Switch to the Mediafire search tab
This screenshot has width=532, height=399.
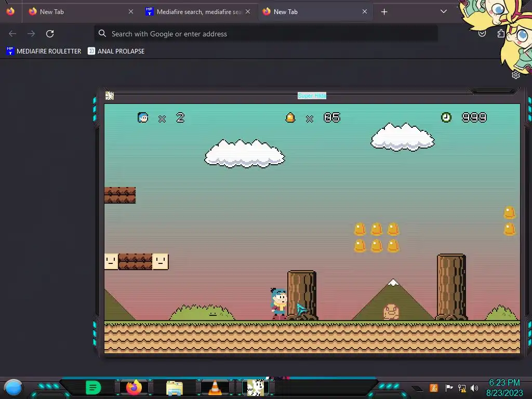point(198,11)
